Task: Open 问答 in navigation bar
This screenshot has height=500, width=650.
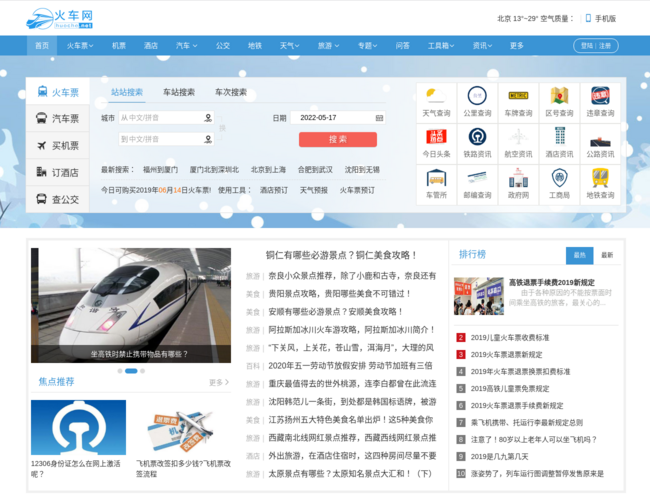Action: [x=402, y=46]
